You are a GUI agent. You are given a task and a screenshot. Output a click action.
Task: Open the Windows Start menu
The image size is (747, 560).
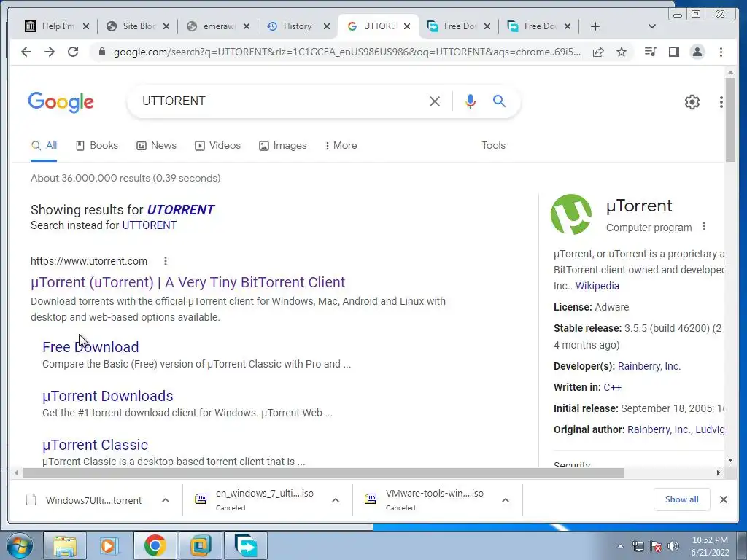20,545
